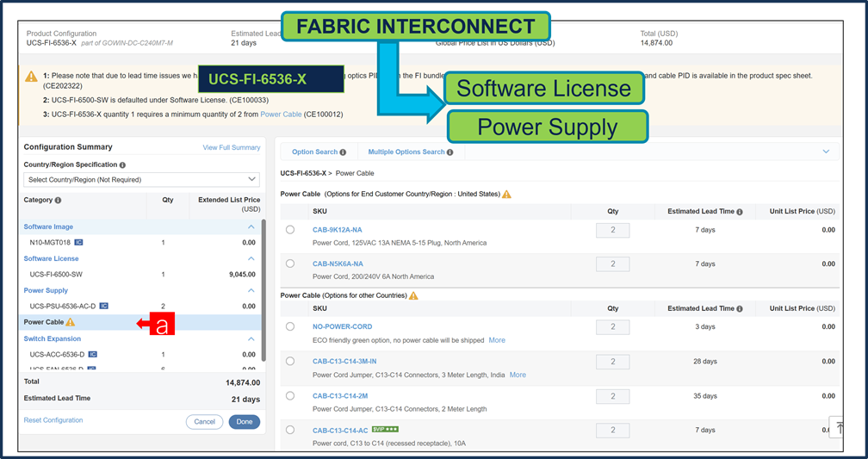Click the warning icon next to Power Cable category
Screen dimensions: 868x459
coord(71,322)
